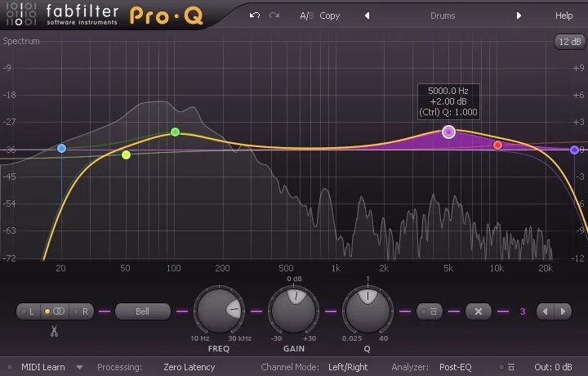Copy settings with the Copy button
This screenshot has height=376, width=588.
(x=330, y=16)
